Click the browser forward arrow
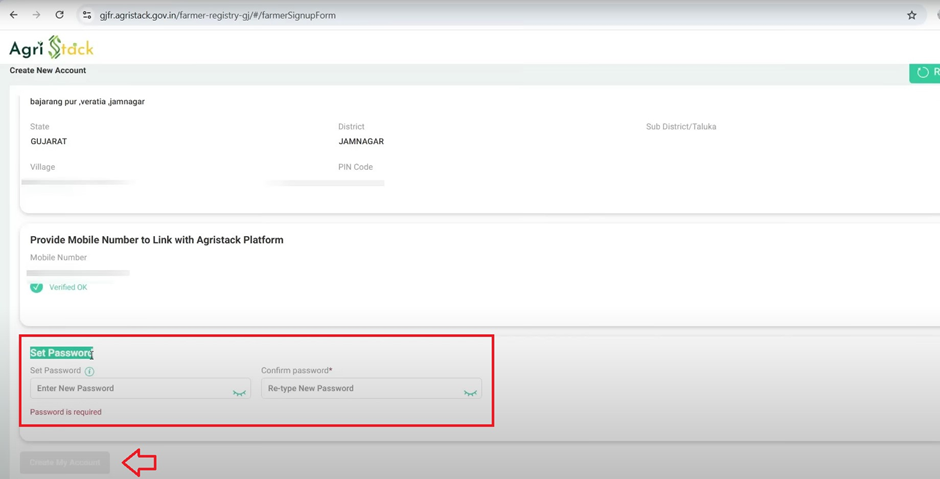Image resolution: width=940 pixels, height=479 pixels. click(37, 15)
